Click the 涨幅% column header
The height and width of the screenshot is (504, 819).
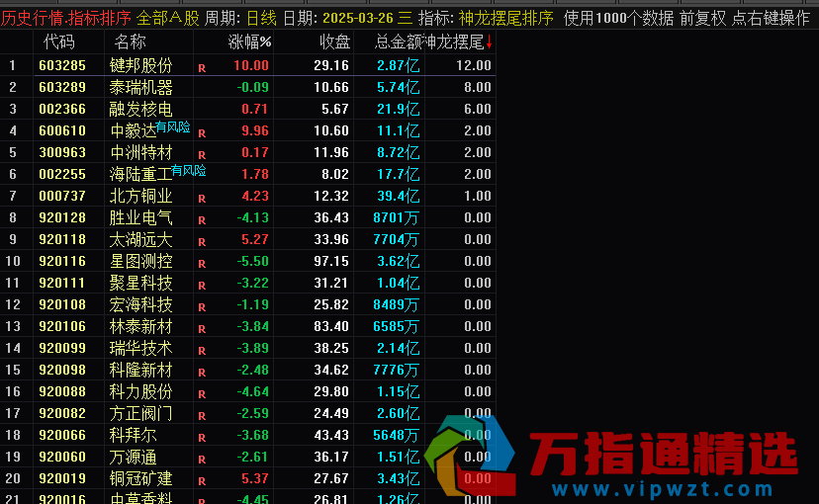(x=249, y=42)
